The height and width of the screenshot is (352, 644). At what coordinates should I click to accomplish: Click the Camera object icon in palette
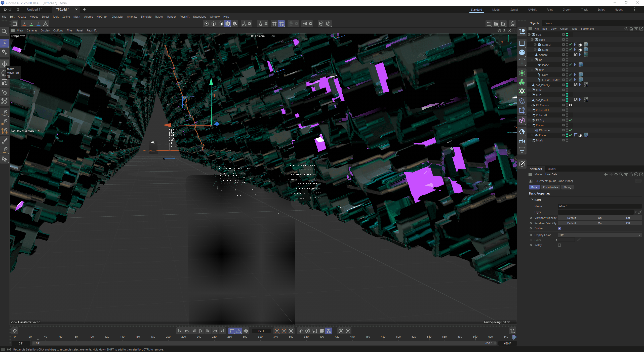tap(522, 141)
